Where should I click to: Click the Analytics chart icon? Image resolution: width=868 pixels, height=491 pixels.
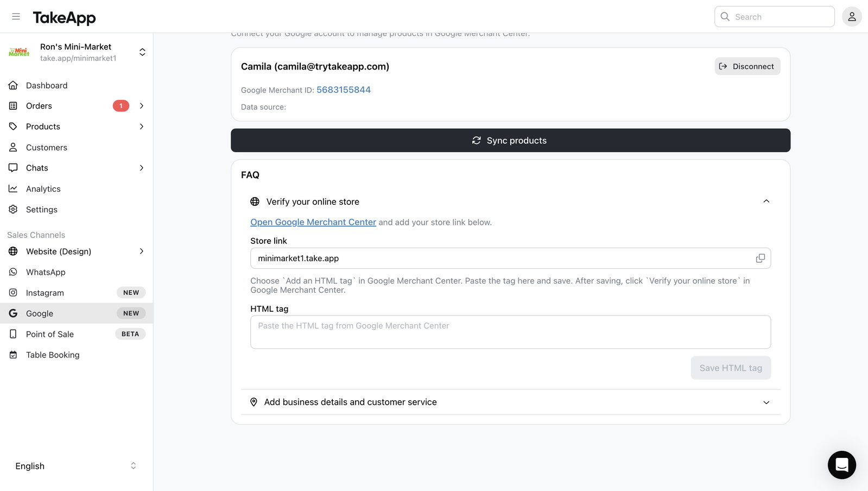tap(13, 188)
